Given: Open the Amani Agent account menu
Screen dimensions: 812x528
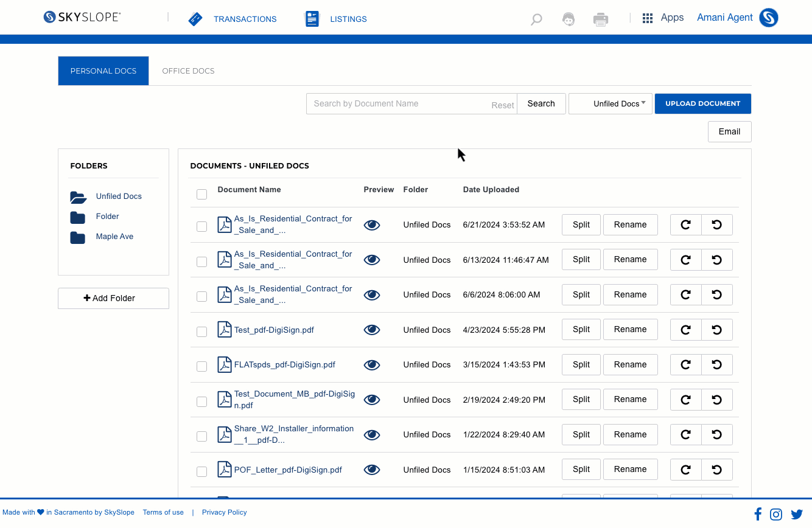Looking at the screenshot, I should point(724,18).
